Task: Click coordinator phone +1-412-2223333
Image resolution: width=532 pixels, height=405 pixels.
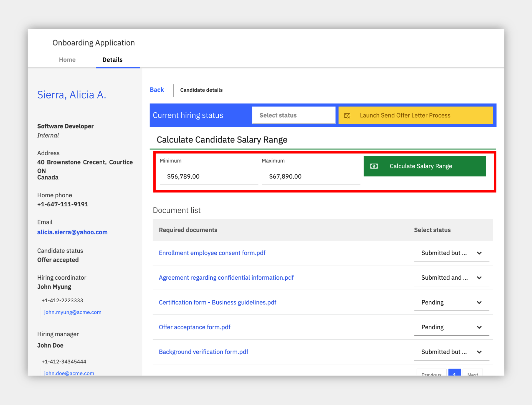Action: (x=62, y=300)
